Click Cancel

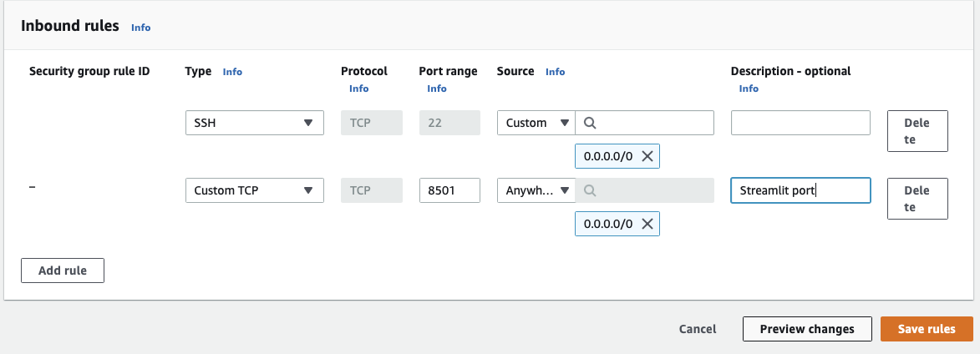698,329
